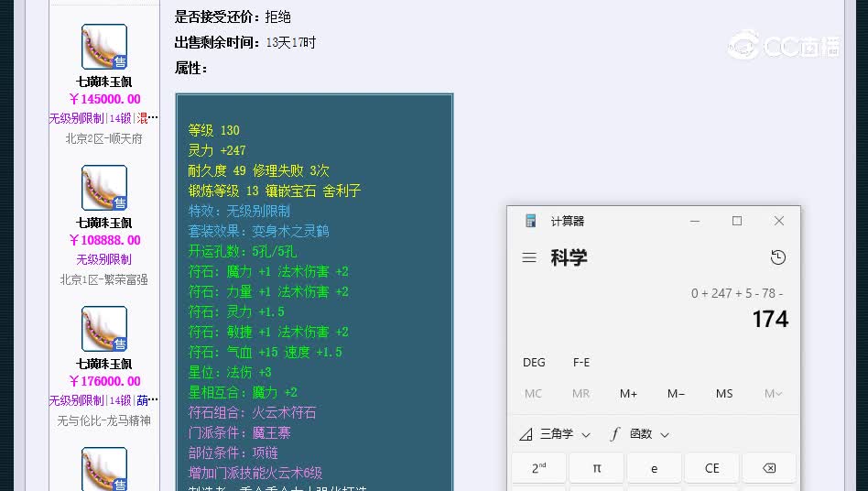Click the Calculator app icon in title bar

point(530,221)
